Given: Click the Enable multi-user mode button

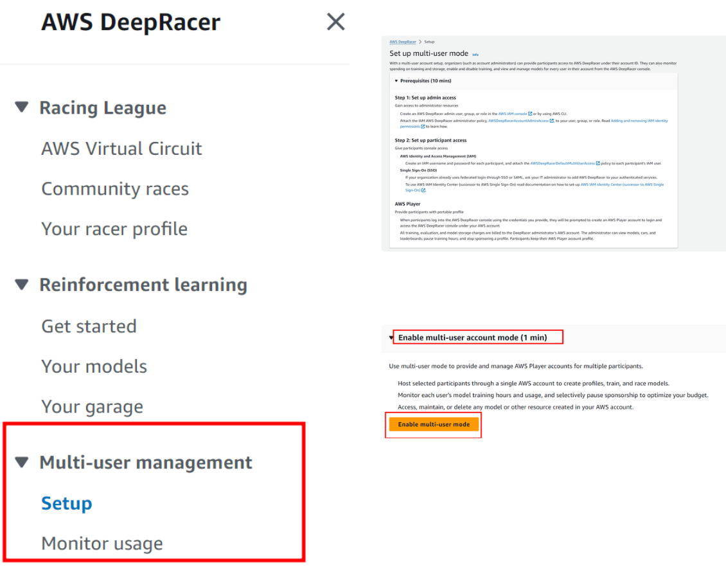Looking at the screenshot, I should click(434, 424).
